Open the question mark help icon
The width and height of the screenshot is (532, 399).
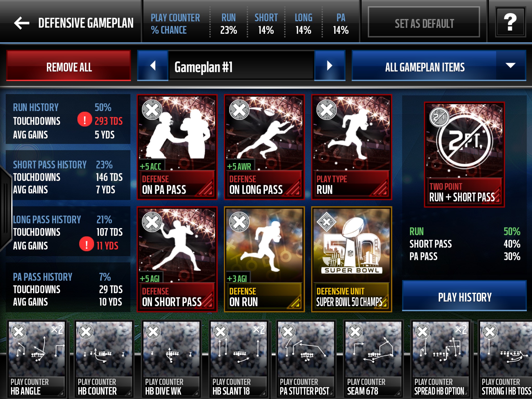(x=510, y=22)
